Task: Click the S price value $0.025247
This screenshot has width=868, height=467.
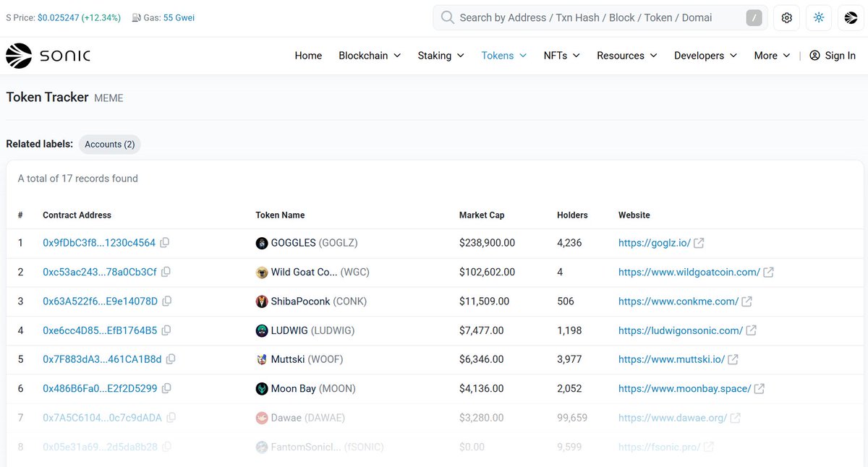Action: click(60, 17)
